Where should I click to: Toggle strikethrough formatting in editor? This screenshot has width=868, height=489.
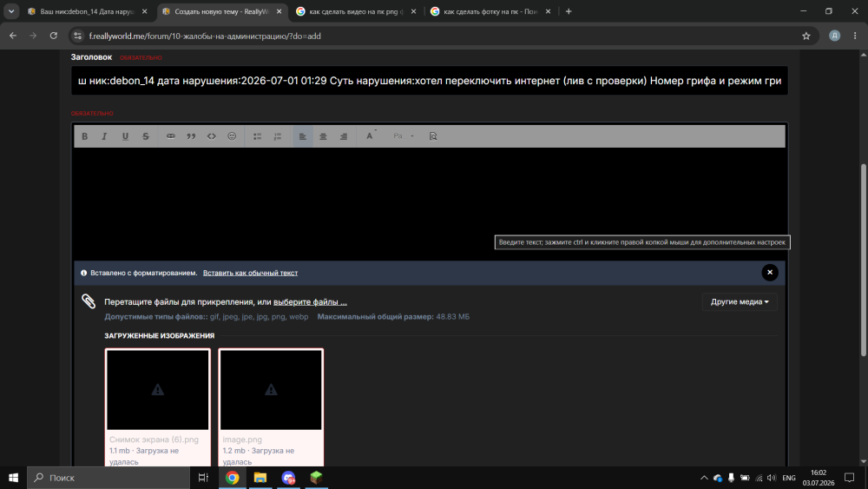pos(146,136)
